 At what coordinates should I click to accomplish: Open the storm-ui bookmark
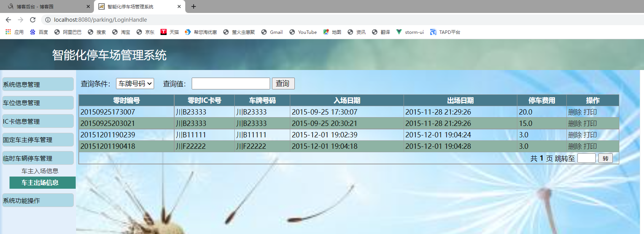pos(410,32)
